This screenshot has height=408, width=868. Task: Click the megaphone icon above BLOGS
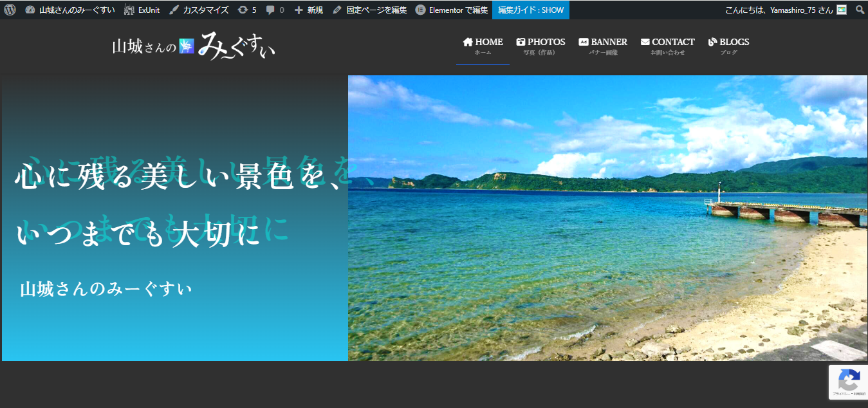[x=712, y=41]
